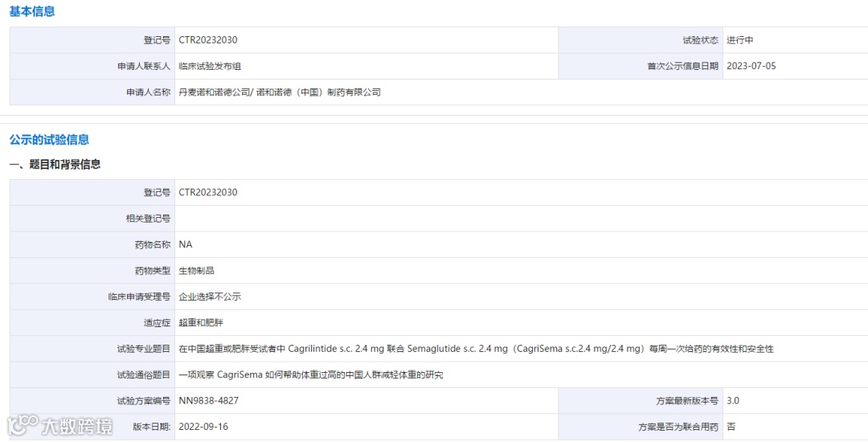Image resolution: width=868 pixels, height=442 pixels.
Task: Select the 临床试验发布组 contact value
Action: click(x=210, y=67)
